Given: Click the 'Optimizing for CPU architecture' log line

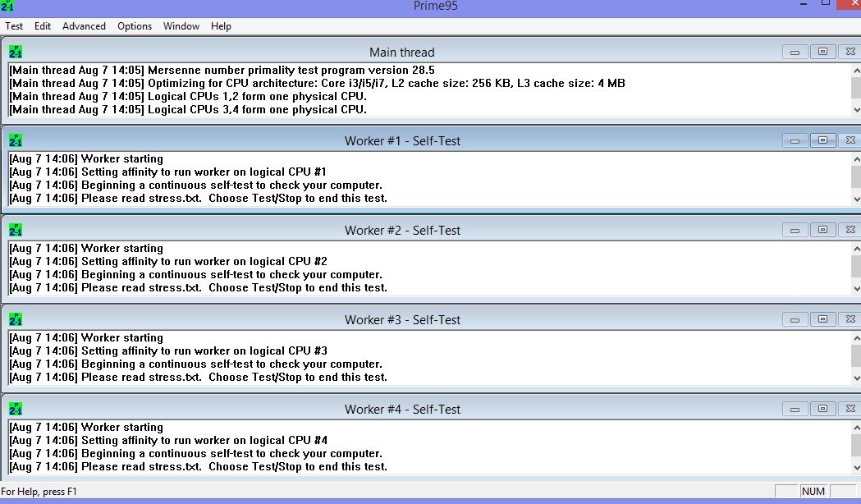Looking at the screenshot, I should pyautogui.click(x=317, y=84).
